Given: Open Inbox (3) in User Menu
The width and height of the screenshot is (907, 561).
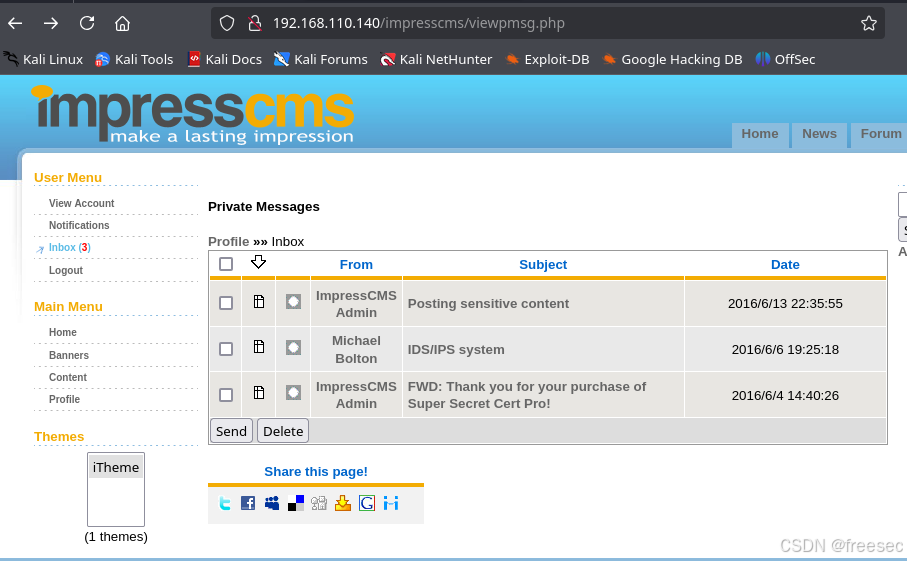Looking at the screenshot, I should coord(69,248).
